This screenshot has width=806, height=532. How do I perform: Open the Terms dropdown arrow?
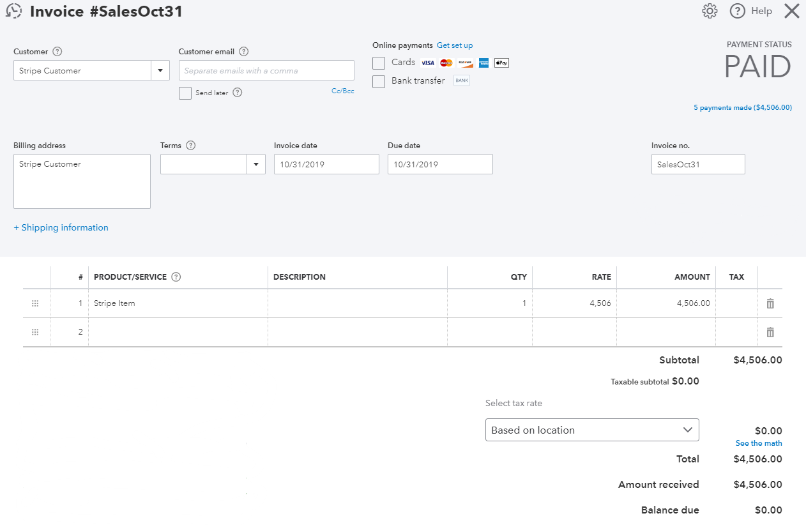[x=256, y=164]
